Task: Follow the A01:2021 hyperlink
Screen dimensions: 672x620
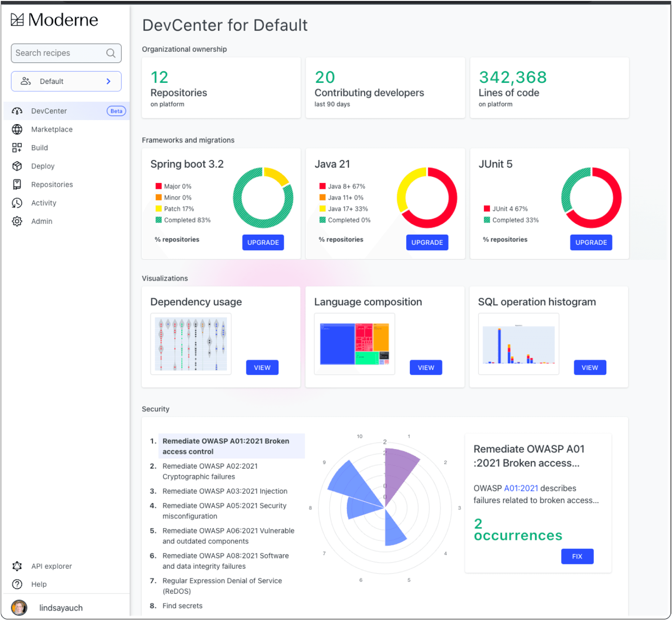Action: tap(521, 488)
